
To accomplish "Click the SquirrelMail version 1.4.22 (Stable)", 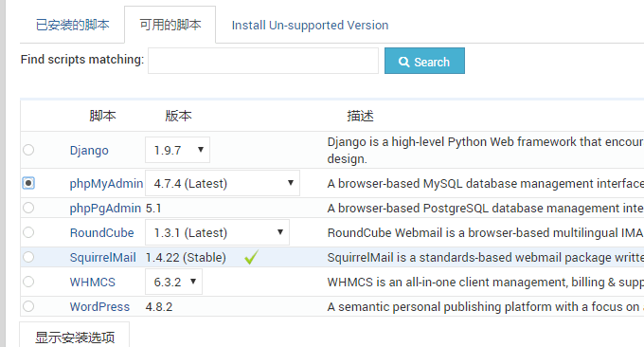I will [x=186, y=257].
